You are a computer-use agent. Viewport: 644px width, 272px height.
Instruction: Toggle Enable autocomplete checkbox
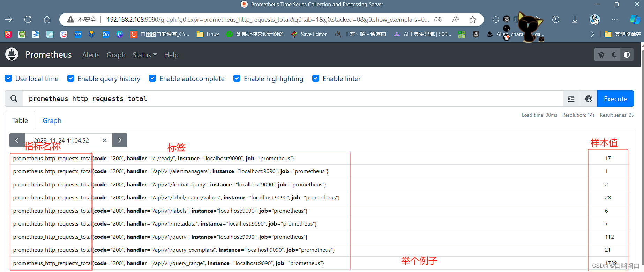click(x=152, y=78)
